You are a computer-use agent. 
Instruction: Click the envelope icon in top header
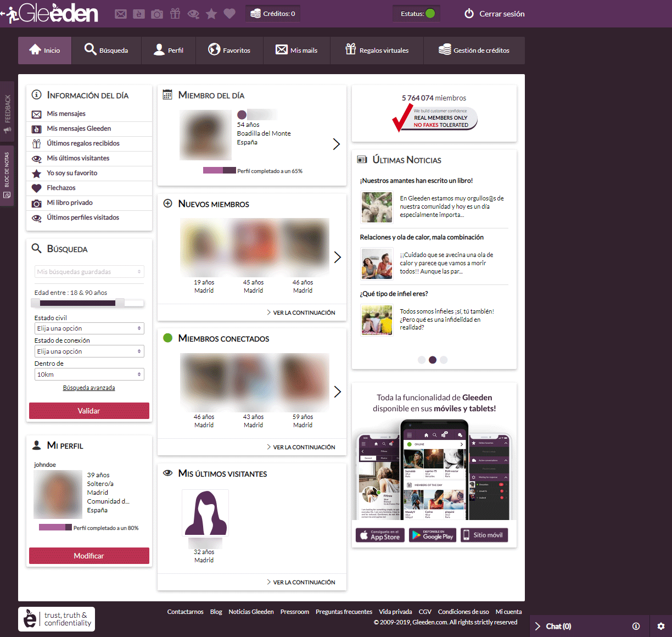[121, 14]
